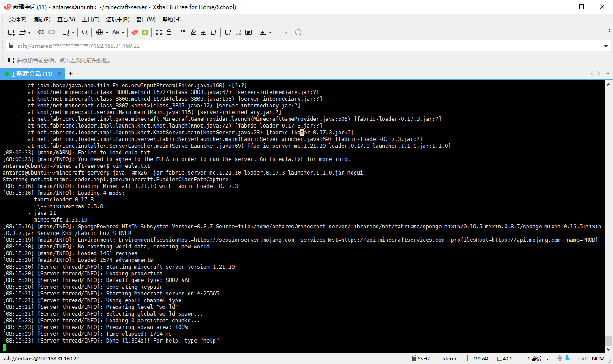Image resolution: width=613 pixels, height=364 pixels.
Task: Click the New session toolbar icon
Action: 11,32
